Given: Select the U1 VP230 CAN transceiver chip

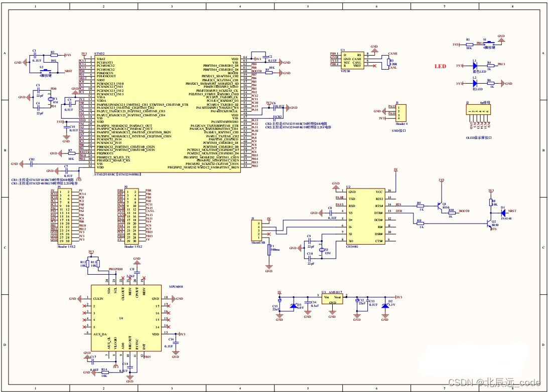Looking at the screenshot, I should (x=352, y=60).
